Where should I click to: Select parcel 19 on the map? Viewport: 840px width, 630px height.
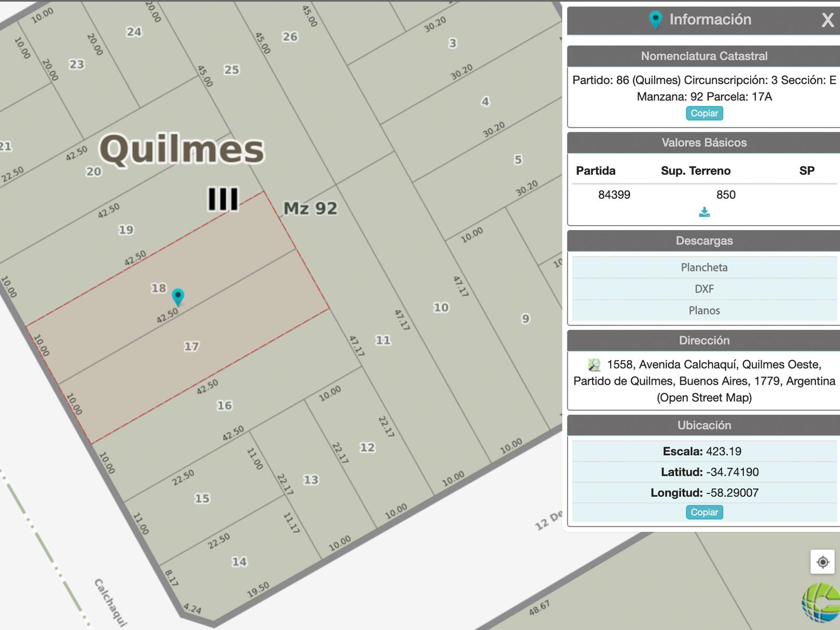click(126, 230)
